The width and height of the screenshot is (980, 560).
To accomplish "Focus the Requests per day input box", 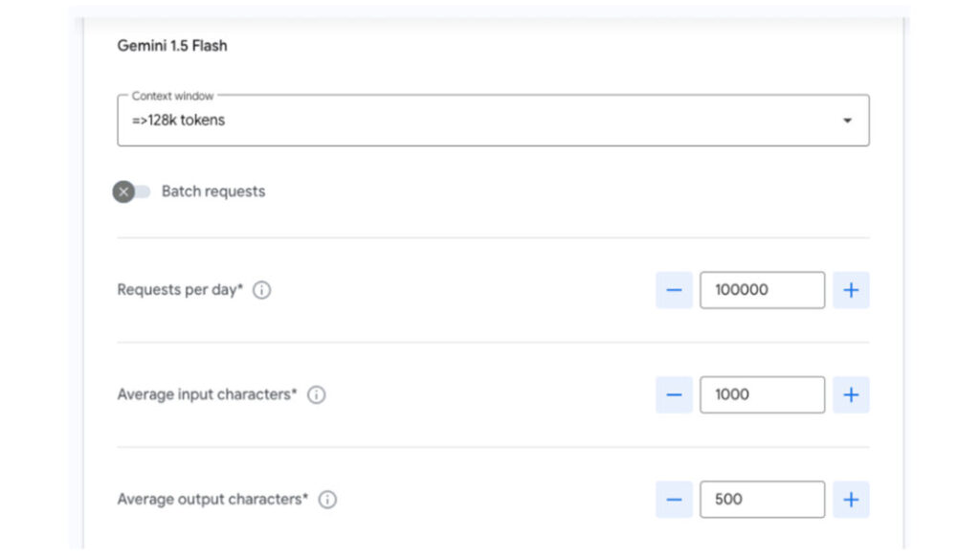I will [762, 290].
